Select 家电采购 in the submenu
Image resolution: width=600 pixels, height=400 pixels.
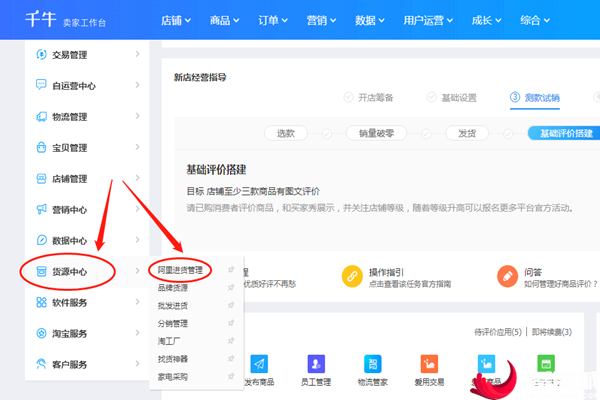[x=173, y=377]
